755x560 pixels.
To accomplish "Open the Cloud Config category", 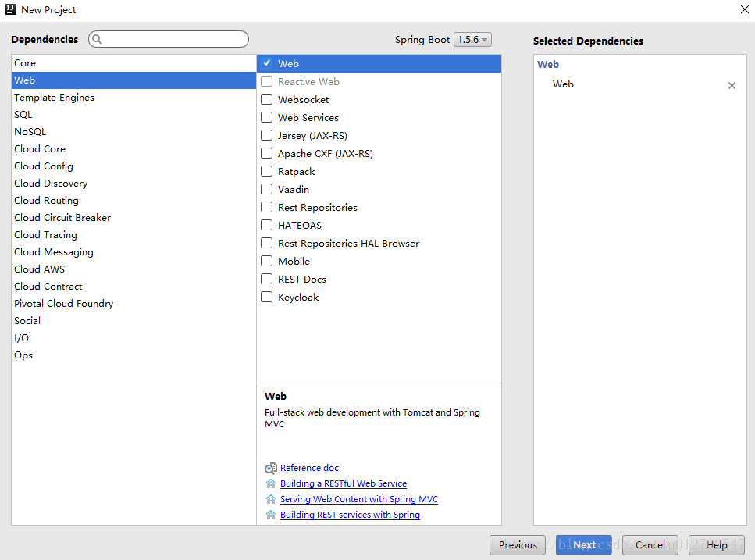I will click(134, 166).
